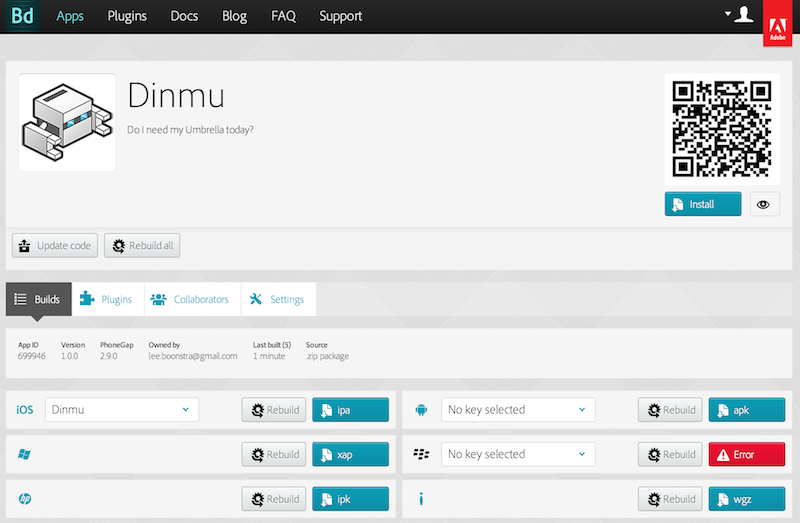Download the apk file

[747, 410]
